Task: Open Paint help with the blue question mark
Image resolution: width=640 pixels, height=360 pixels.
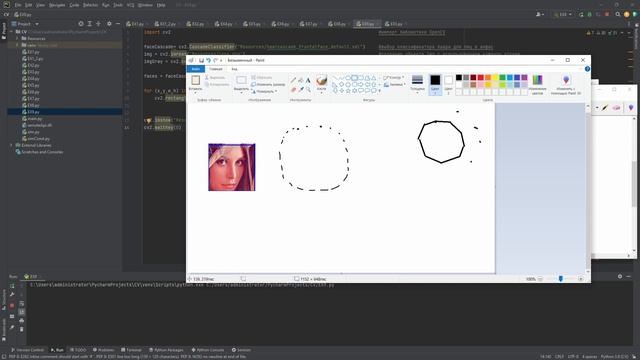Action: pyautogui.click(x=587, y=69)
